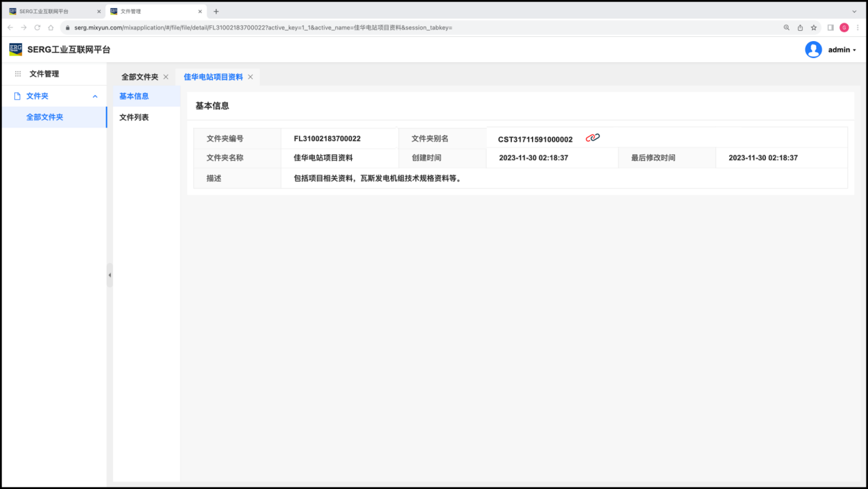Open the admin account dropdown

(x=842, y=50)
